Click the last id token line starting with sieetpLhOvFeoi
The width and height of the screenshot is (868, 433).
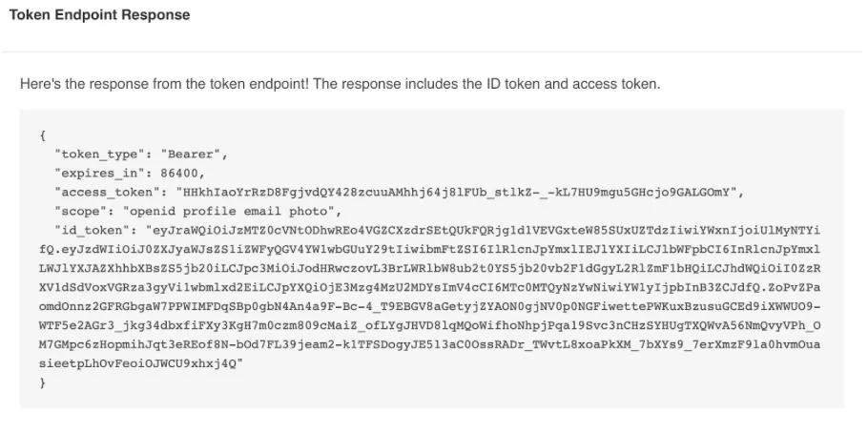point(141,364)
